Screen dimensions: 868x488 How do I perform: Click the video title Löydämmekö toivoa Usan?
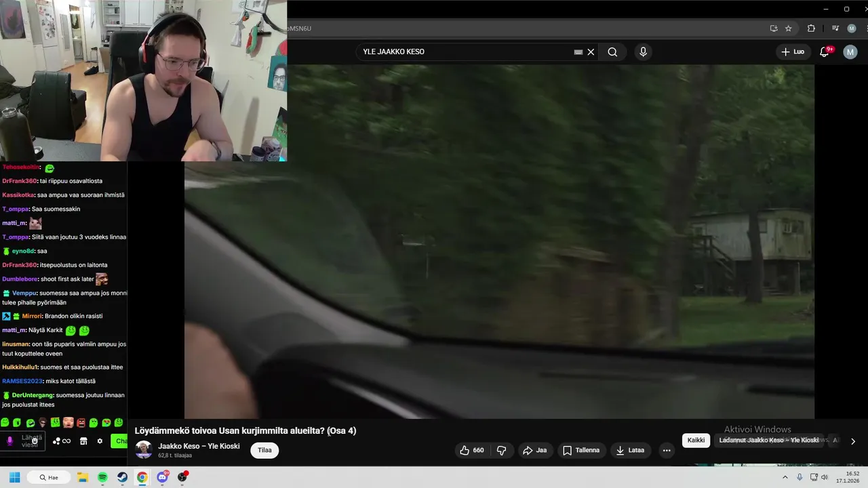click(x=245, y=430)
